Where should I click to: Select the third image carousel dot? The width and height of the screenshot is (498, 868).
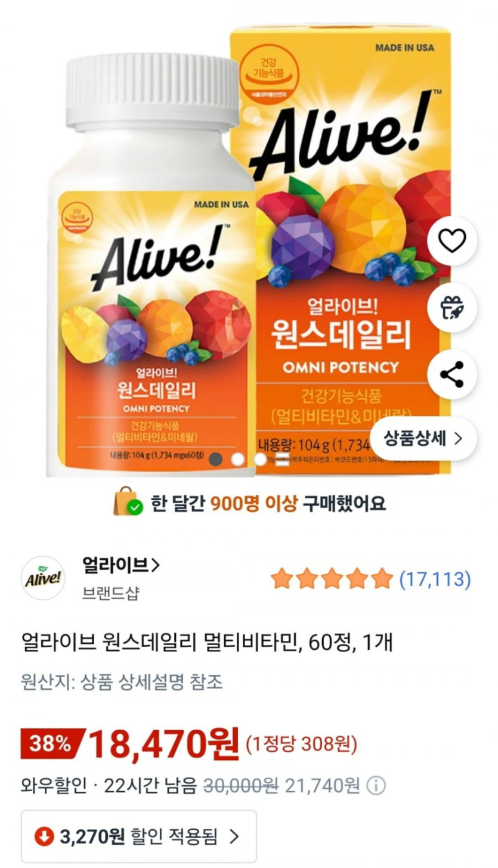260,459
